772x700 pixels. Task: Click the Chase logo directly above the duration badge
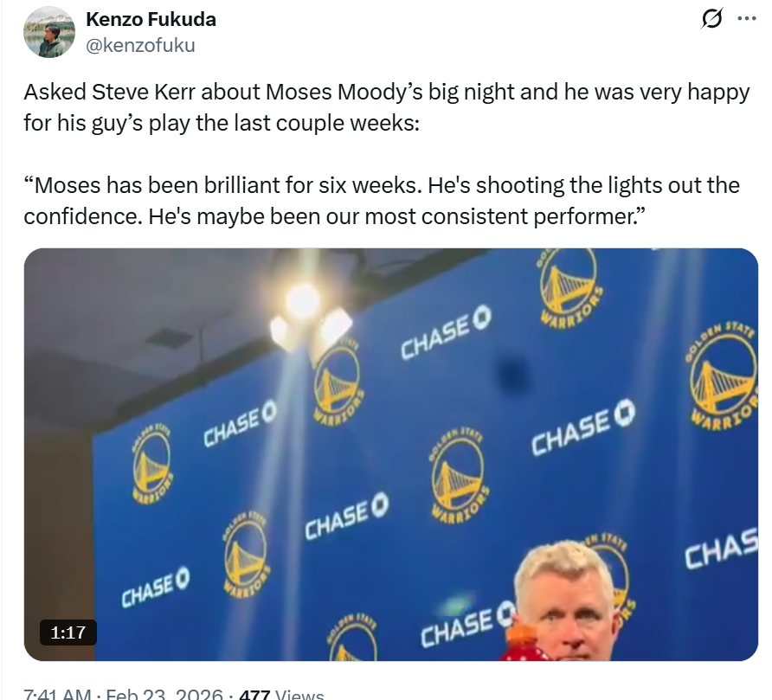pyautogui.click(x=155, y=587)
